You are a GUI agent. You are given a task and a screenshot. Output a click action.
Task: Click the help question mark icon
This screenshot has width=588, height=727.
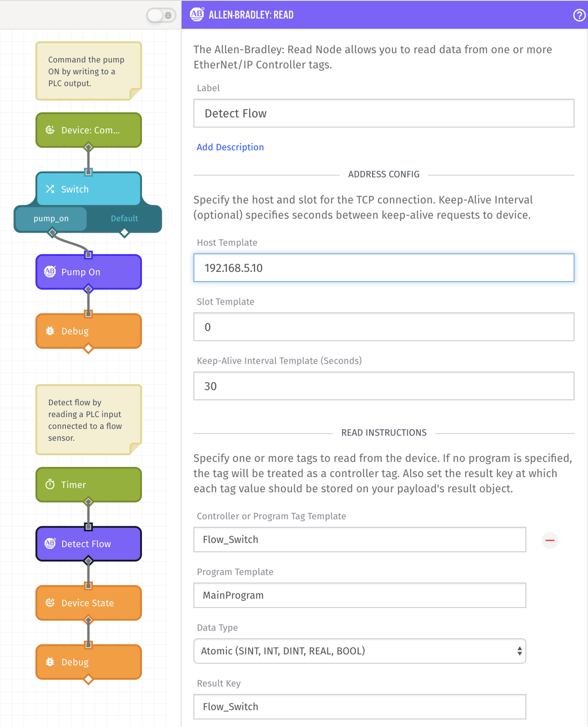point(579,15)
